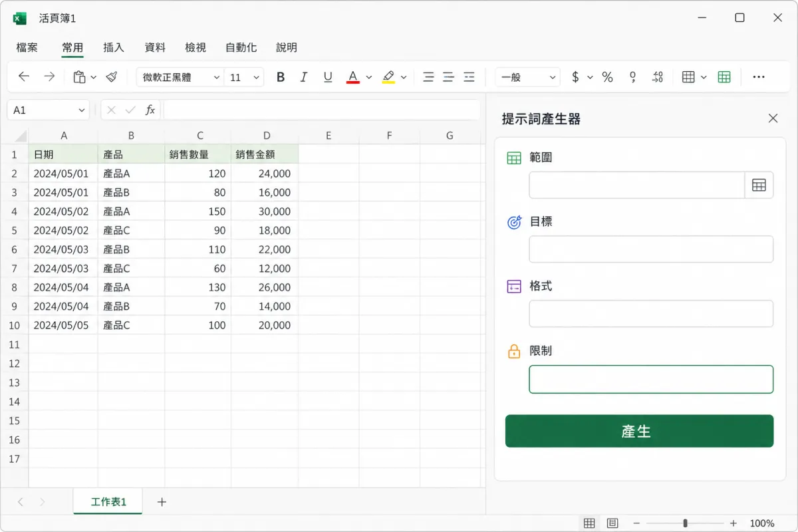Click the green format-as-table icon
Viewport: 798px width, 532px height.
(x=724, y=77)
